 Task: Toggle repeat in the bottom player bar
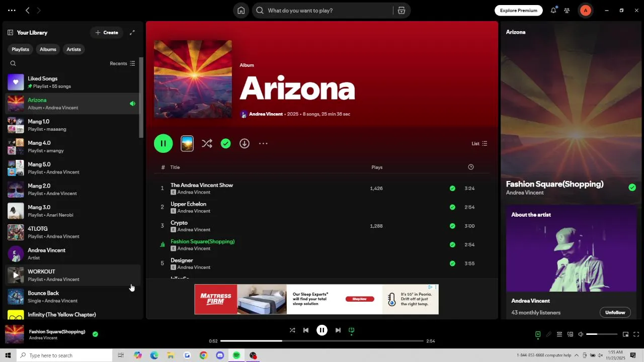(352, 330)
